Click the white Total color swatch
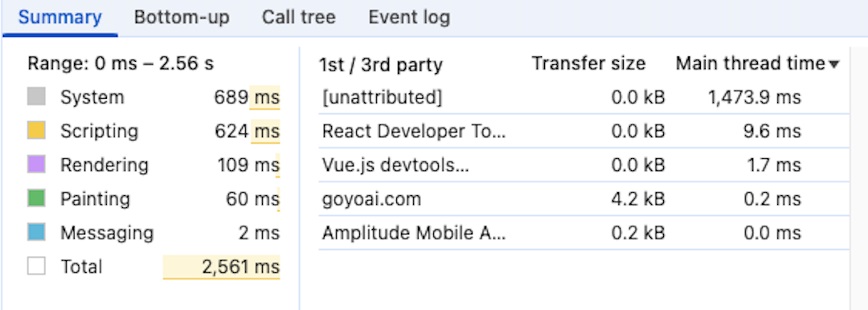868x310 pixels. (36, 267)
